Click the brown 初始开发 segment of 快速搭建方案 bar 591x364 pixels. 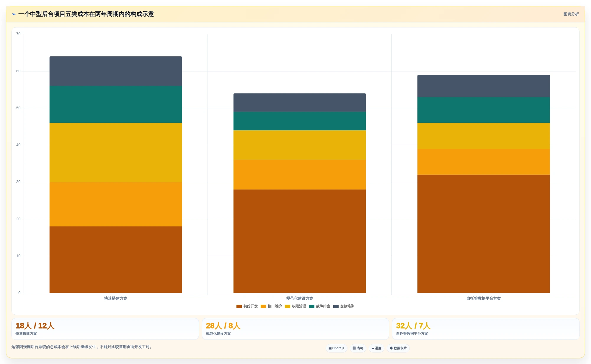click(116, 260)
